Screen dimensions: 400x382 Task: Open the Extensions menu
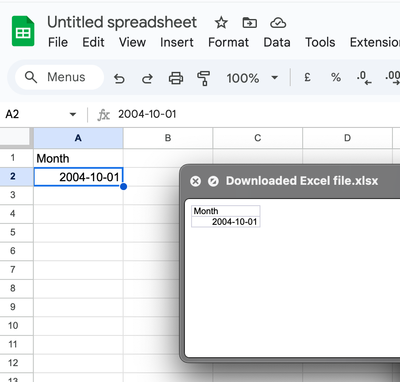pyautogui.click(x=375, y=42)
